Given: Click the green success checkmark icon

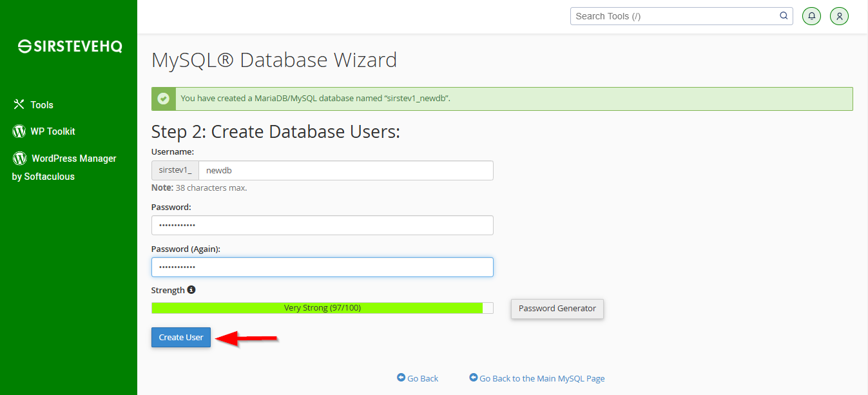Looking at the screenshot, I should point(163,99).
